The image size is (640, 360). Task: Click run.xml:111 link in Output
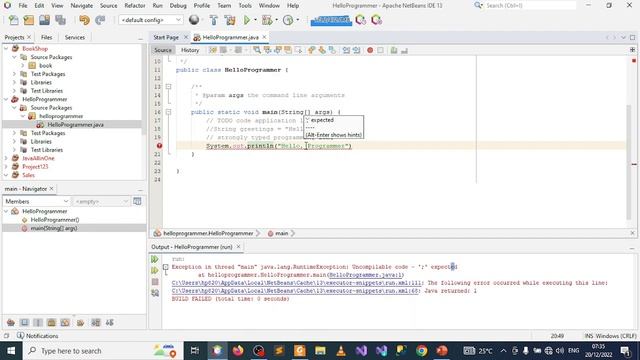click(297, 283)
